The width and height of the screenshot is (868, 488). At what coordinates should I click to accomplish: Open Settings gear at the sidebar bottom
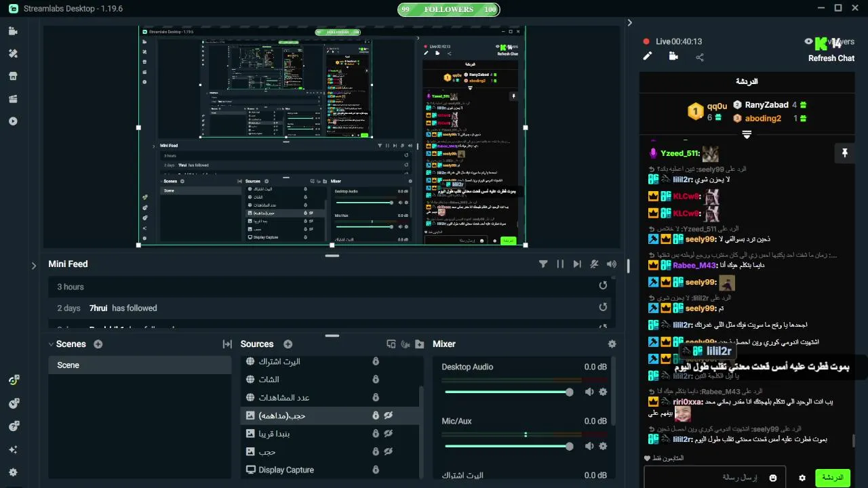13,472
